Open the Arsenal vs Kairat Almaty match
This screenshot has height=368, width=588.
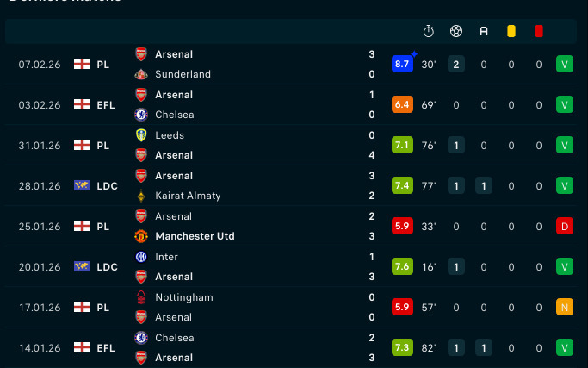click(258, 185)
